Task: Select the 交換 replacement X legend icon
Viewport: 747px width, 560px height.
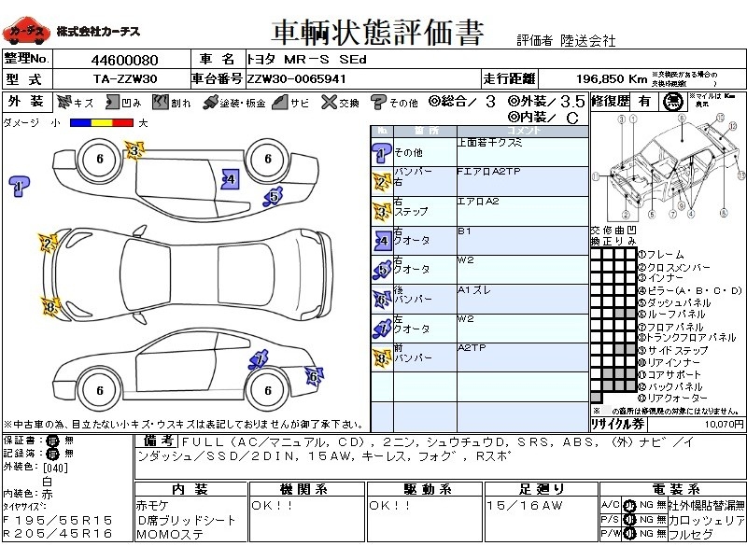Action: (329, 102)
